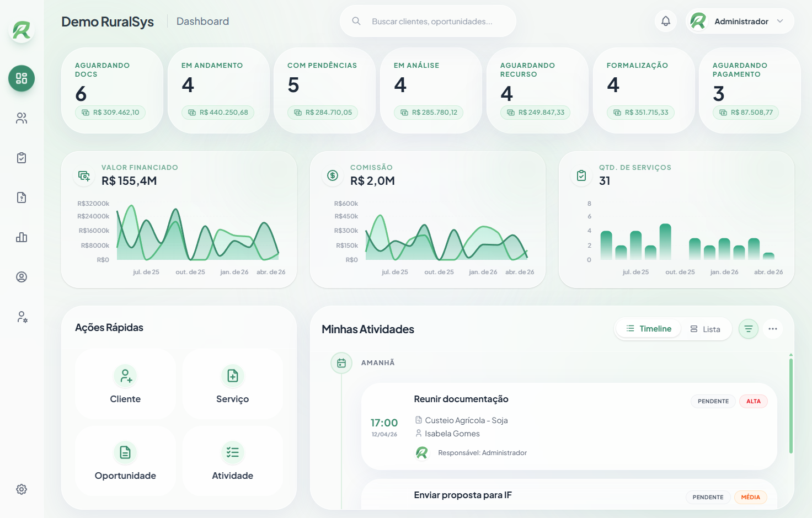Add a new Oportunidade via quick actions

click(125, 462)
